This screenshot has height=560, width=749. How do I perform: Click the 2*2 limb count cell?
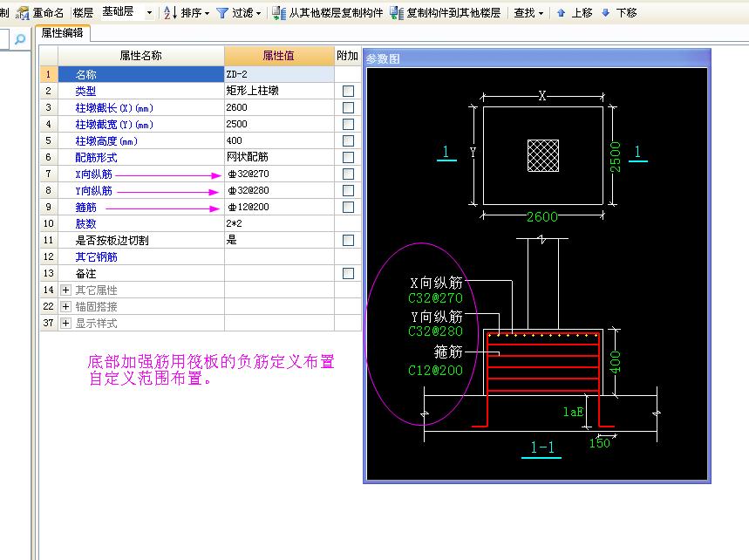[279, 223]
